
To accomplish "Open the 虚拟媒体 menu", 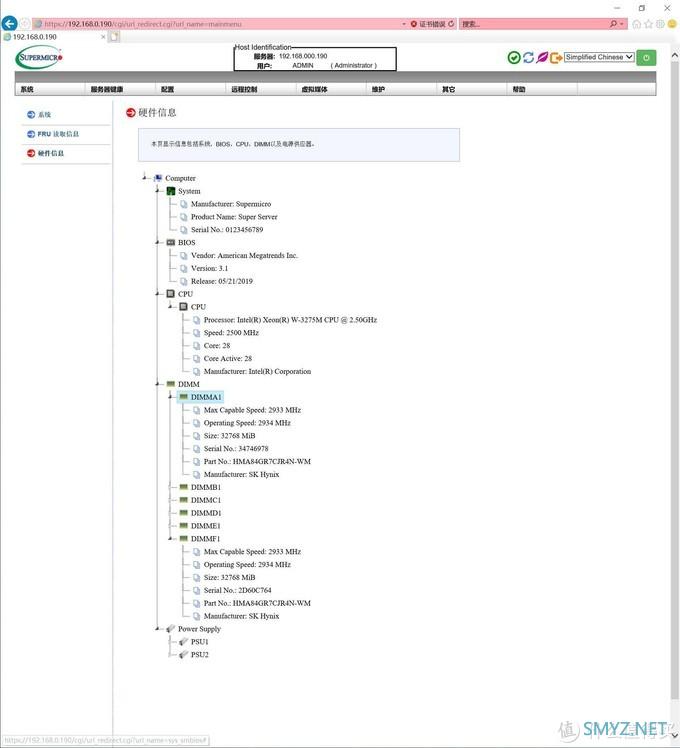I will pos(314,89).
